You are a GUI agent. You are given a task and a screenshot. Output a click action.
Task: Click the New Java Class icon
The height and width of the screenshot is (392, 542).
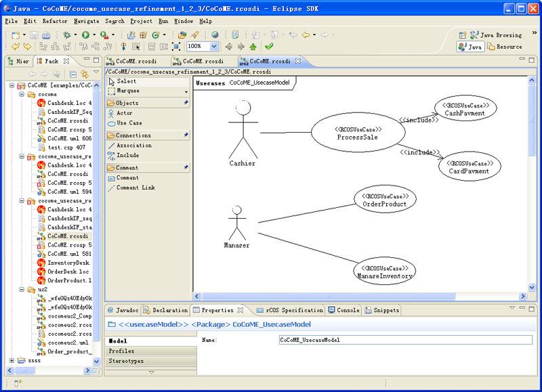tap(156, 35)
